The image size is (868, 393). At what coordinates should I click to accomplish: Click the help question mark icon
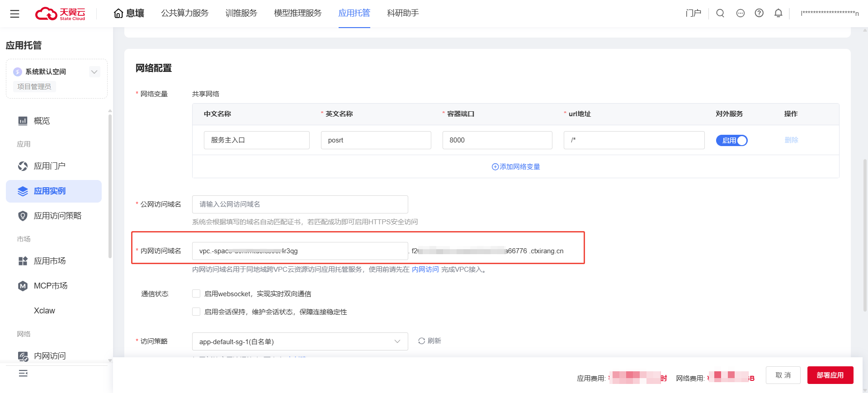(x=759, y=13)
